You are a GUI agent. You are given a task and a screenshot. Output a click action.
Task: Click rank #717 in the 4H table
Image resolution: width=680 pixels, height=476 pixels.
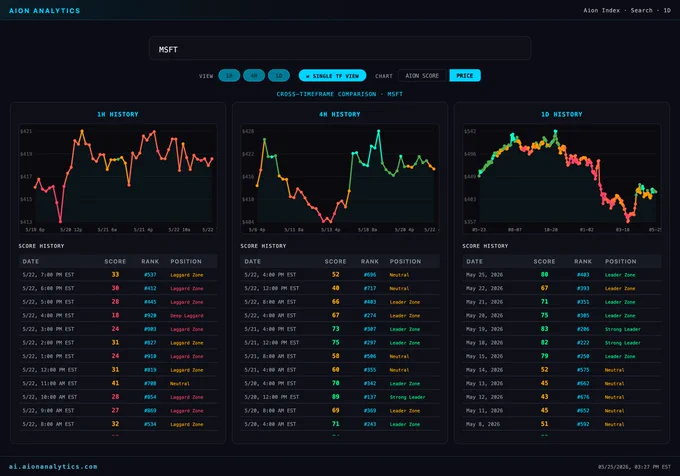[x=370, y=288]
